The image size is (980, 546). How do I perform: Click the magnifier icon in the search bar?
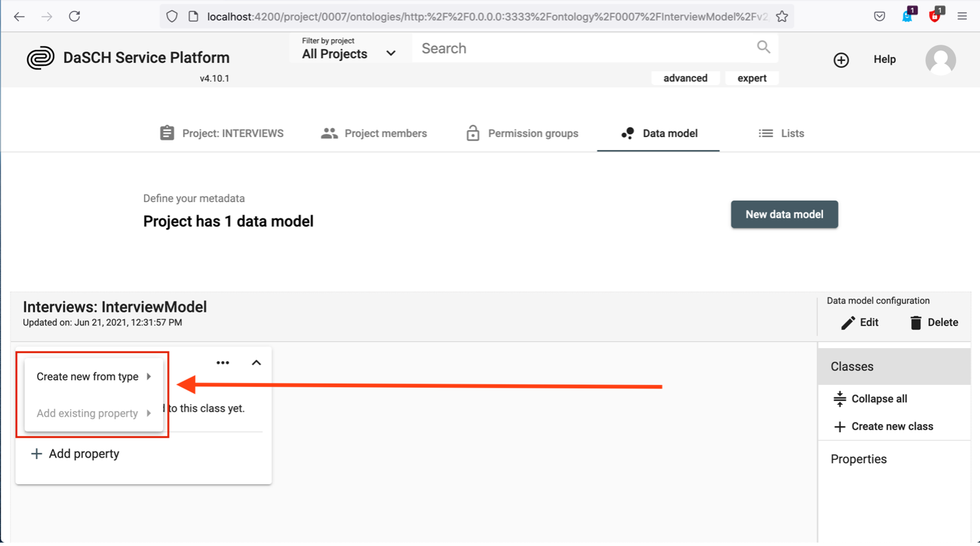pyautogui.click(x=763, y=47)
